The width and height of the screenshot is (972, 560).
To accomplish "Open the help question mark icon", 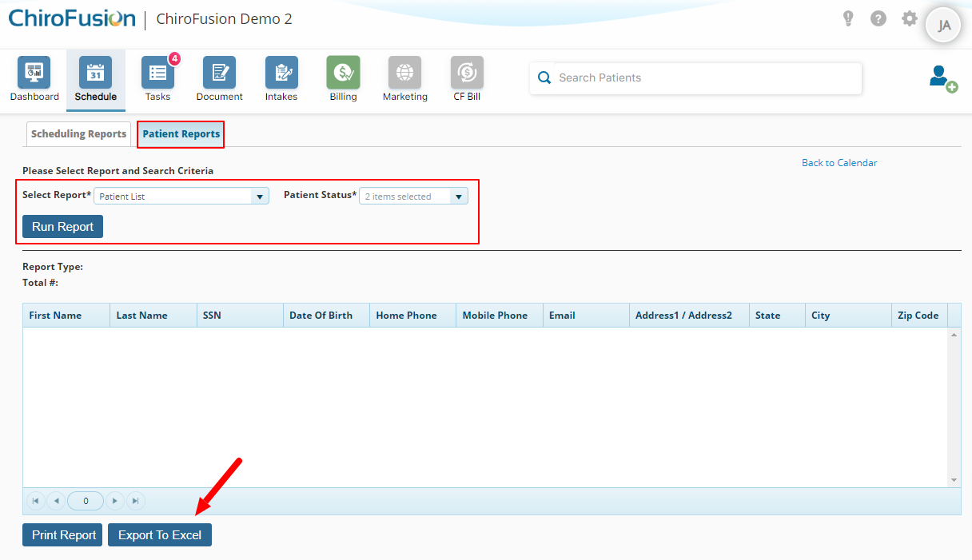I will coord(878,18).
